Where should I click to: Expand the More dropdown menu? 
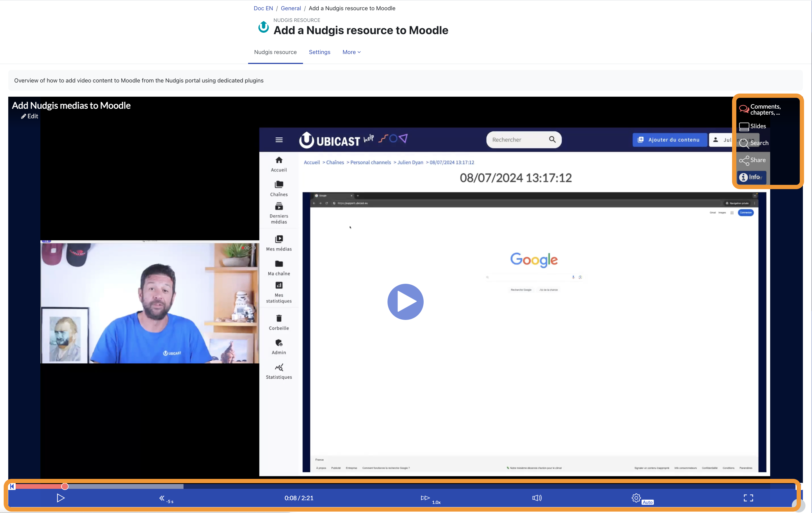tap(351, 52)
